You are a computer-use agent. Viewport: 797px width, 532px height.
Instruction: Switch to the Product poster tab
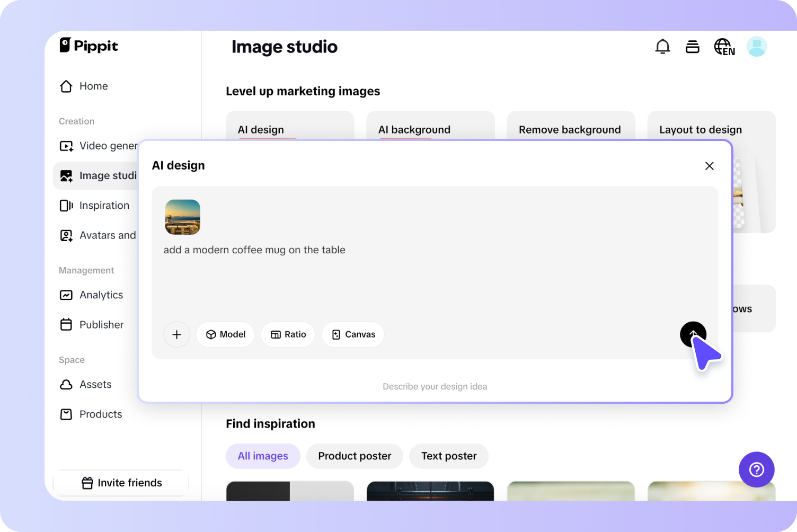(354, 456)
